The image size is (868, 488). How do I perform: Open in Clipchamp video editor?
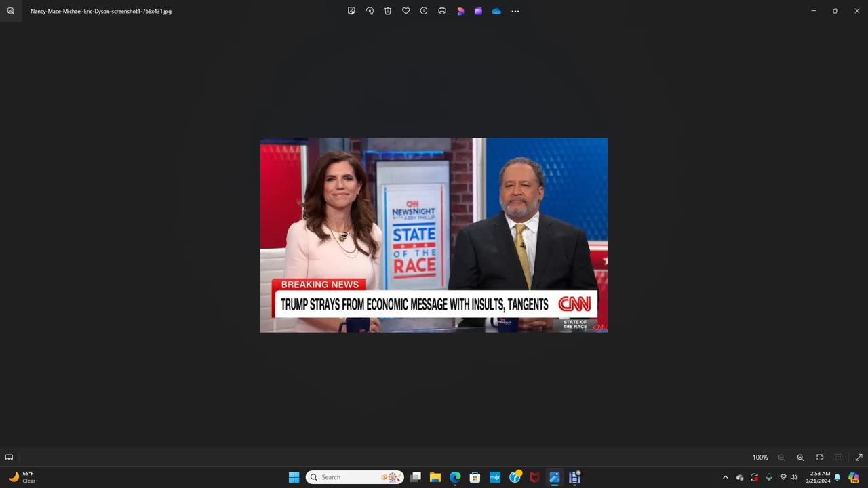[x=478, y=11]
